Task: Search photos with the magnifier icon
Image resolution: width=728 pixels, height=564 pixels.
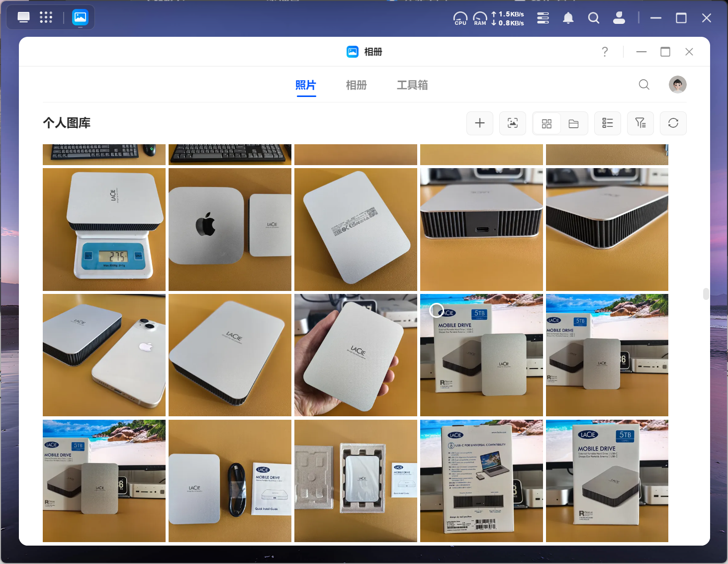Action: pyautogui.click(x=644, y=85)
